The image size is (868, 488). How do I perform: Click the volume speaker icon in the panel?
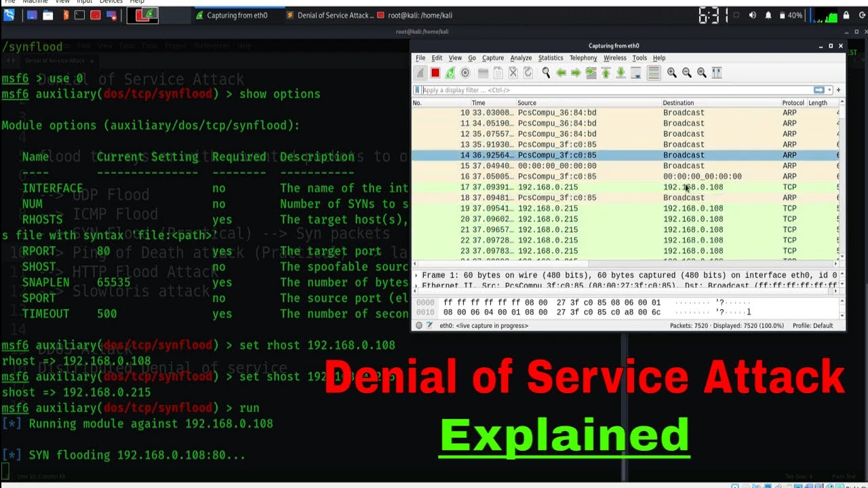tap(752, 15)
